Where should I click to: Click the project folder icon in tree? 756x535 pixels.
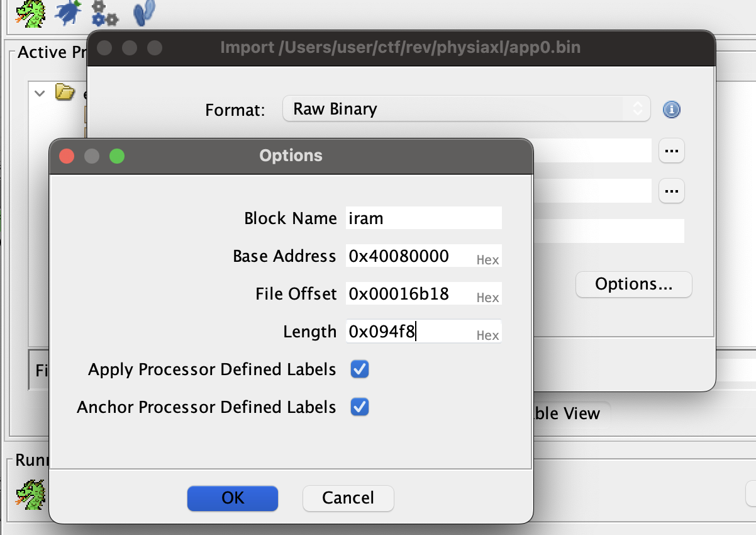[x=65, y=93]
